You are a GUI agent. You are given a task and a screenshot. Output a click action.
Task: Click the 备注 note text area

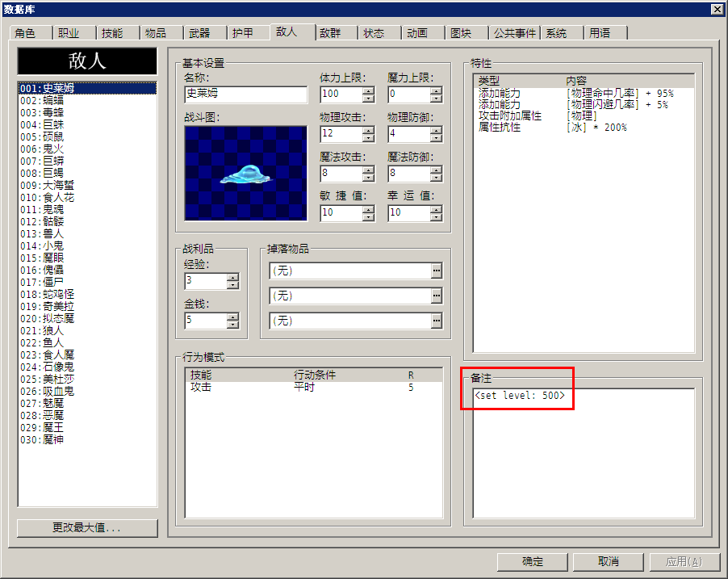coord(584,453)
